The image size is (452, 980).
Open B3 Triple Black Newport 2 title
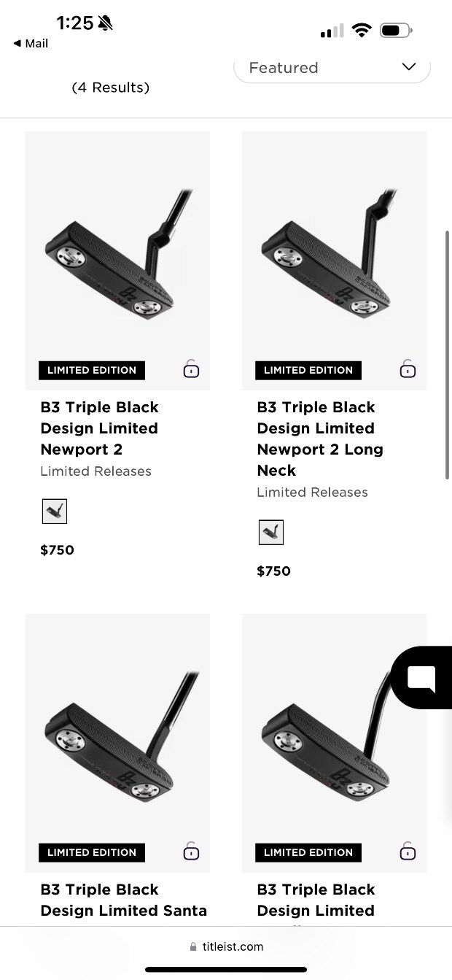pyautogui.click(x=99, y=428)
